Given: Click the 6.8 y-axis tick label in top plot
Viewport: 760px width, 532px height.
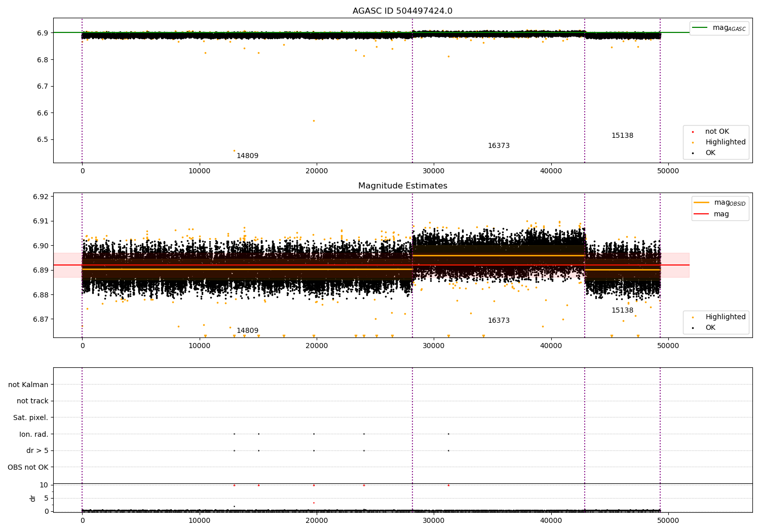Looking at the screenshot, I should tap(44, 60).
